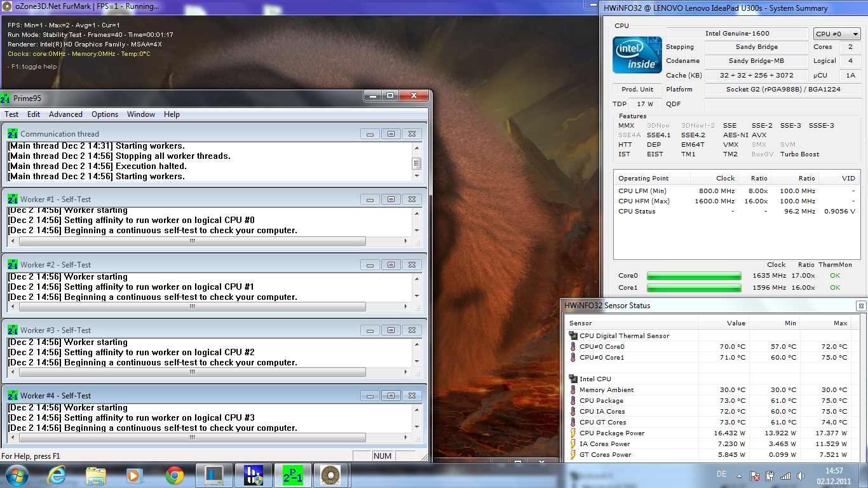
Task: Open the network signal tray icon
Action: (785, 475)
